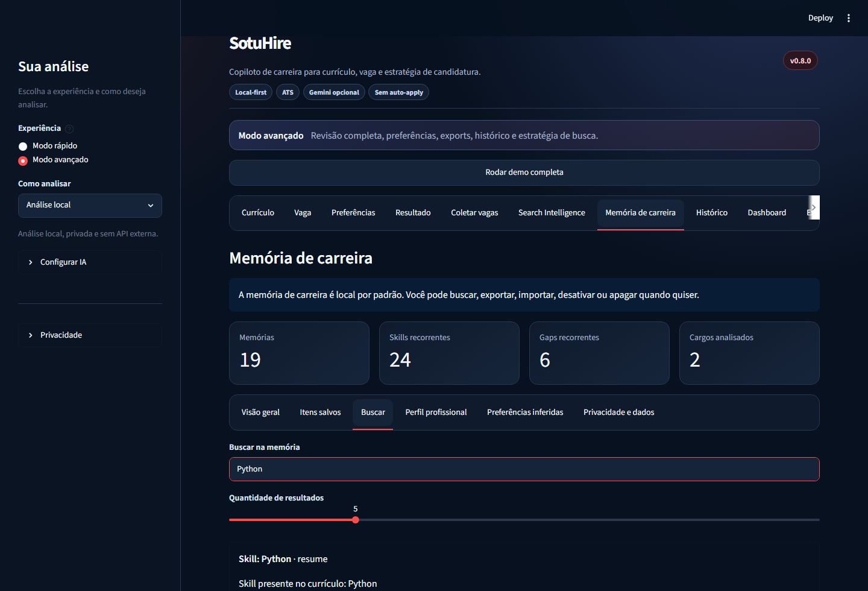This screenshot has width=868, height=591.
Task: Open the Privacidade e dados sub-tab
Action: (x=618, y=412)
